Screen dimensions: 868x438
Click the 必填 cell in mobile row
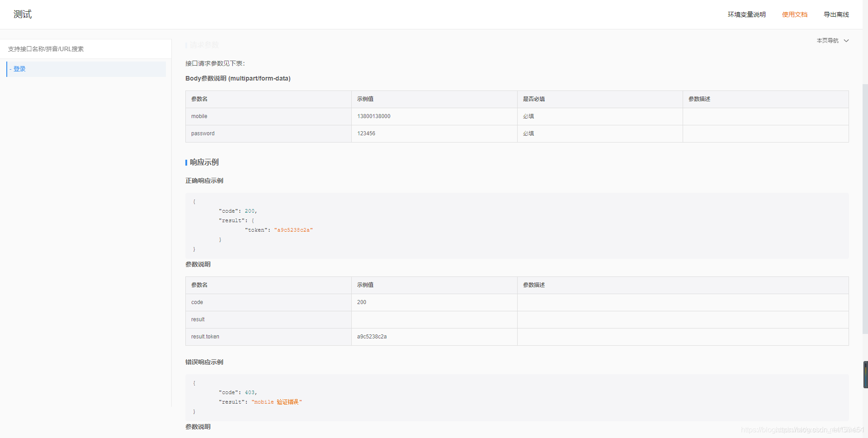pyautogui.click(x=600, y=116)
